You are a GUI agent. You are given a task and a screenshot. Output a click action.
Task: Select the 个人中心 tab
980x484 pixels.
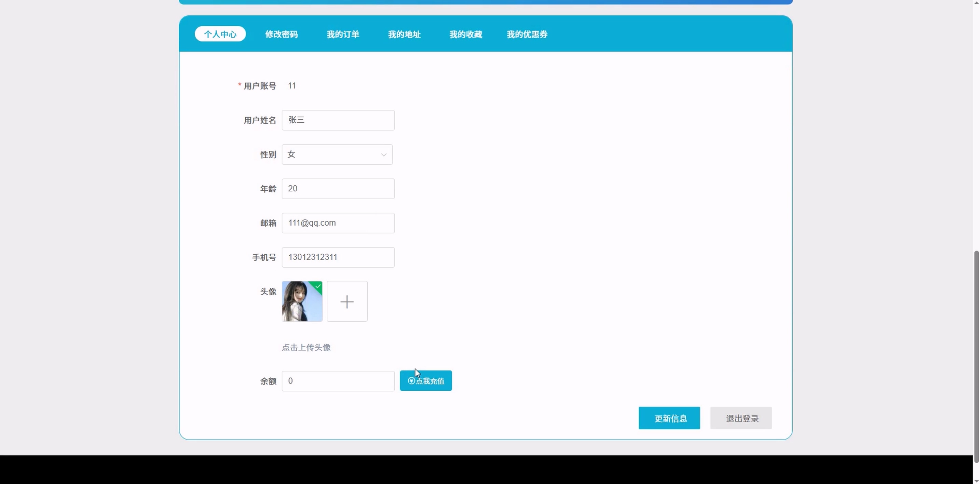(x=220, y=34)
